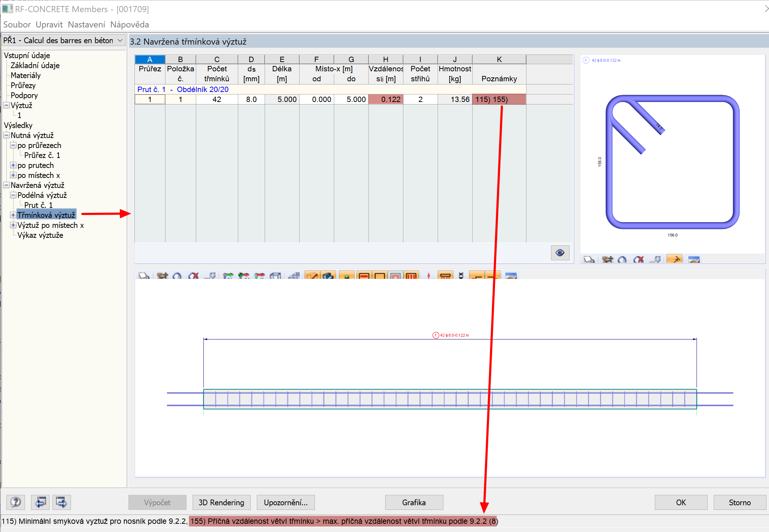Open the PŘ1 design case dropdown
The image size is (769, 532).
tap(120, 40)
